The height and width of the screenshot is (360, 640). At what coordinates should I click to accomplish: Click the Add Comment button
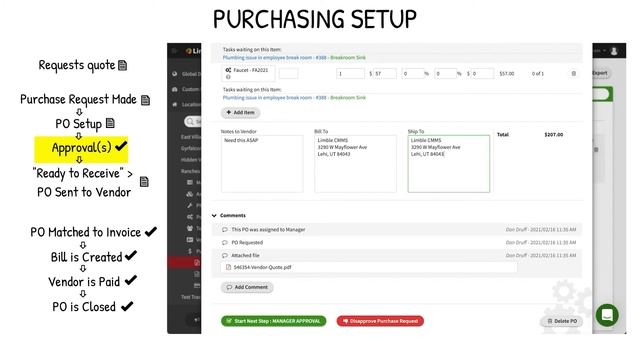(247, 287)
